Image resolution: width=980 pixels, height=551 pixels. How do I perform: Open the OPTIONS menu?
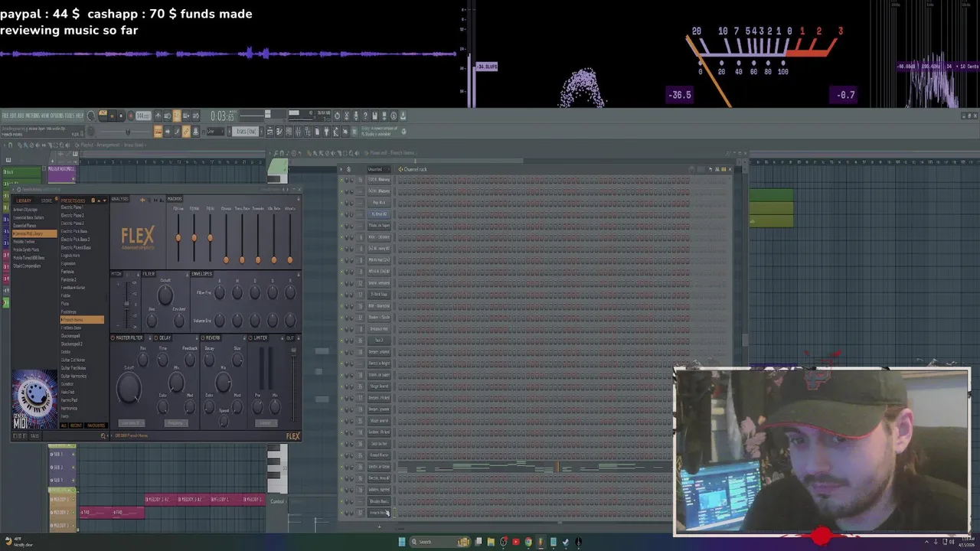tap(57, 116)
